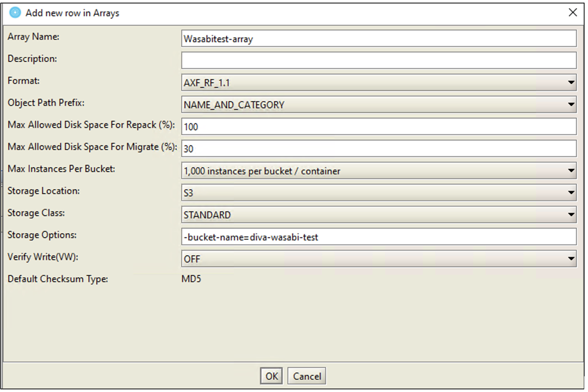Confirm with the OK button

[x=271, y=376]
